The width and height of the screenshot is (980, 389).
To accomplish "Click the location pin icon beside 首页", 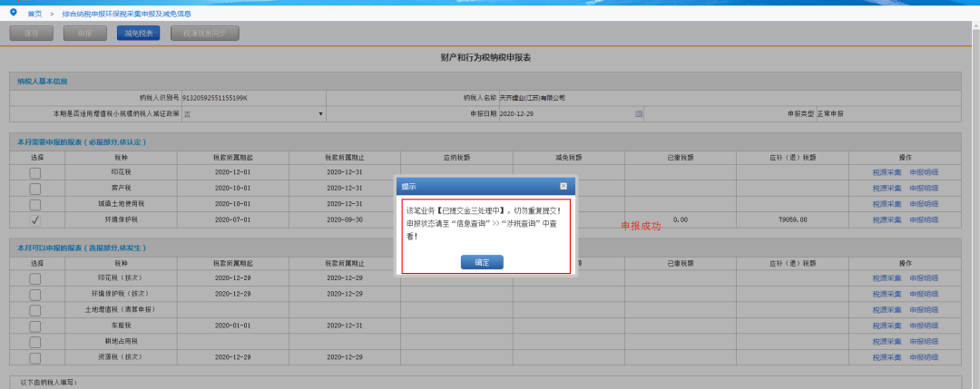I will (13, 12).
